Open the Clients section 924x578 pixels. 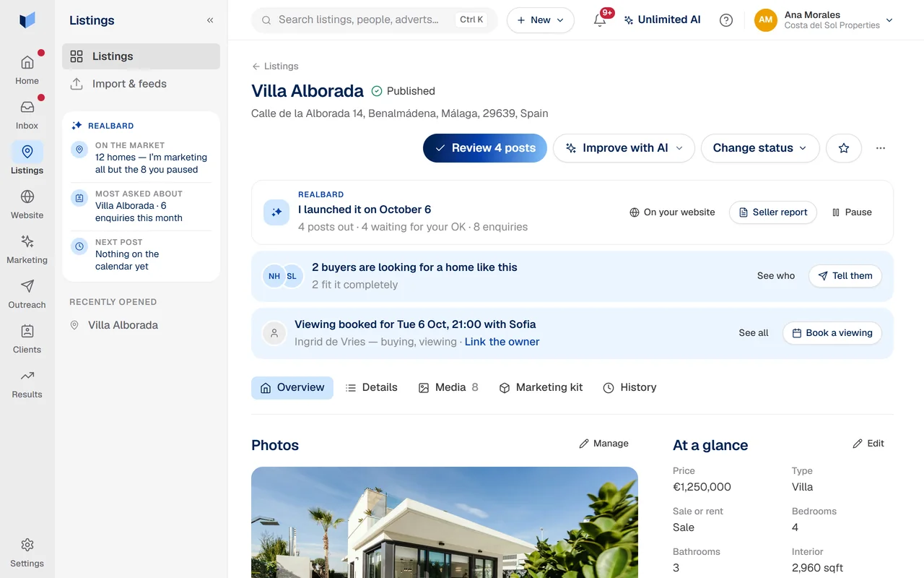[x=27, y=338]
